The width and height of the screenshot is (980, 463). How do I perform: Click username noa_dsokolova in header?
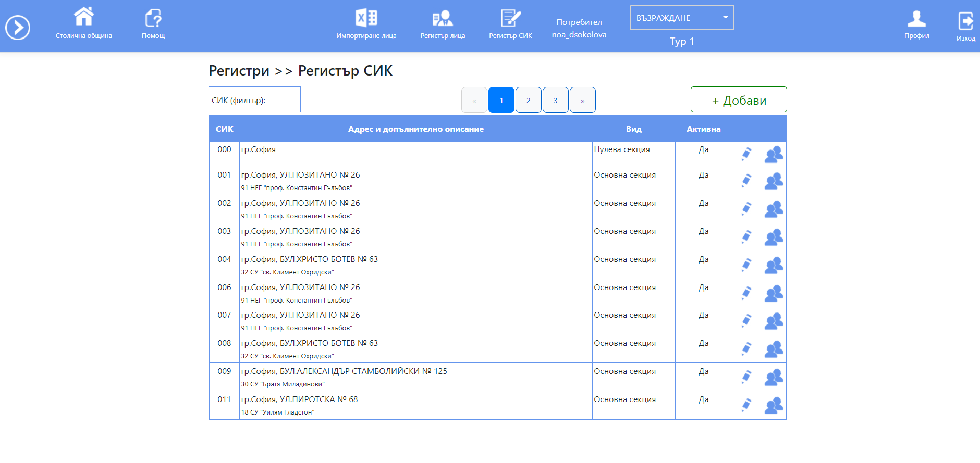579,35
